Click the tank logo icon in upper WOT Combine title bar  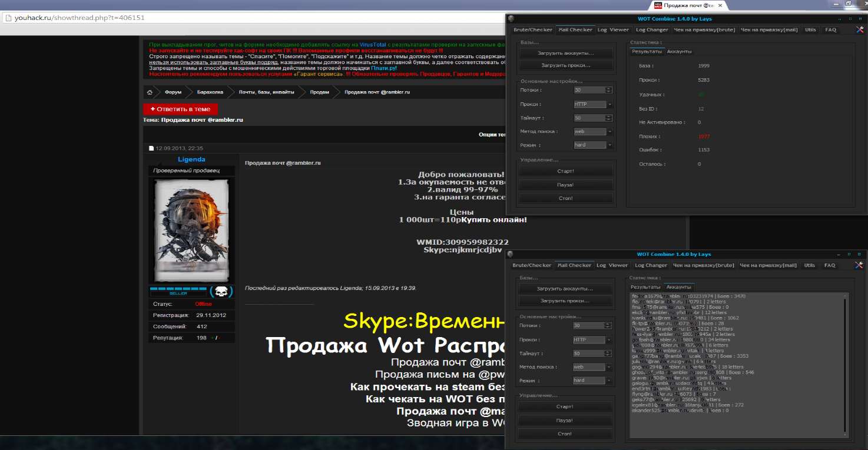pos(511,18)
